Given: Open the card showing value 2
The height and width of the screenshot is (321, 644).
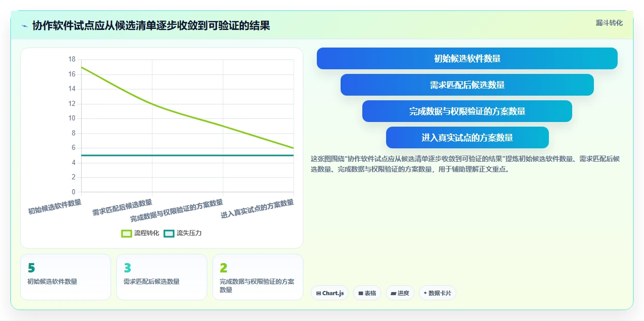Looking at the screenshot, I should 258,277.
